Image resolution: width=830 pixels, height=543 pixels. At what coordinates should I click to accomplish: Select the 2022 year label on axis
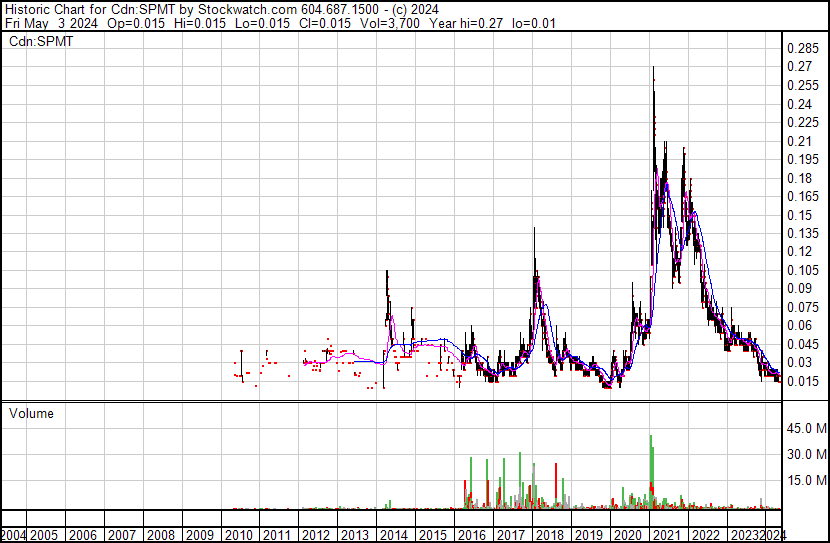(706, 535)
